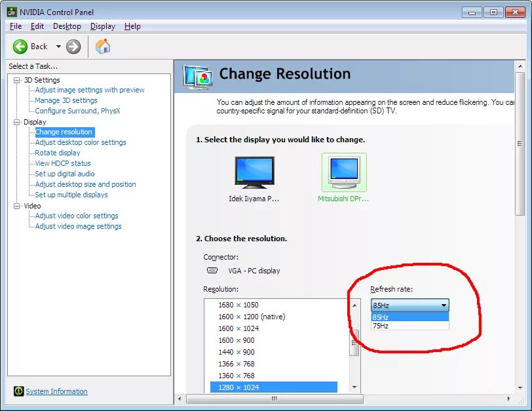This screenshot has width=532, height=411.
Task: Select Change resolution task
Action: pyautogui.click(x=64, y=132)
